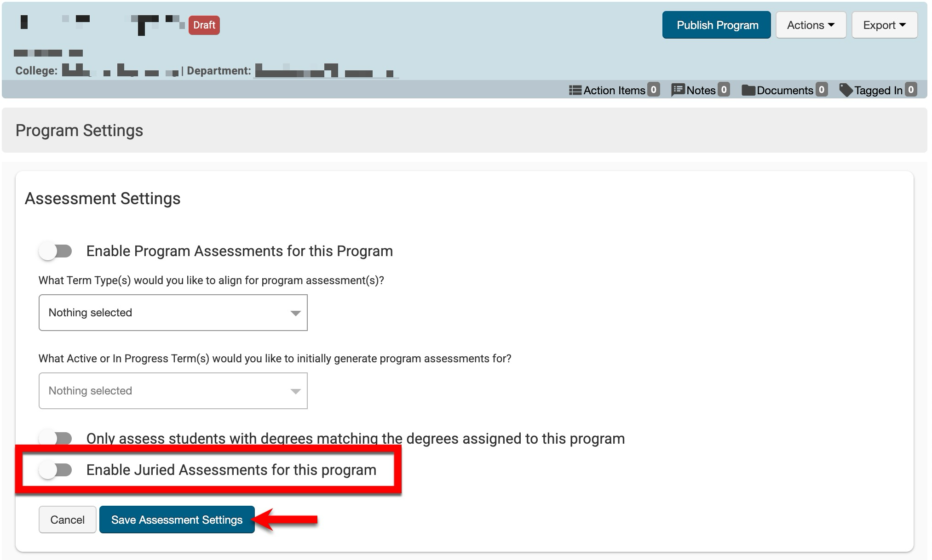Viewport: 932px width, 560px height.
Task: Click the Action Items list icon
Action: (575, 90)
